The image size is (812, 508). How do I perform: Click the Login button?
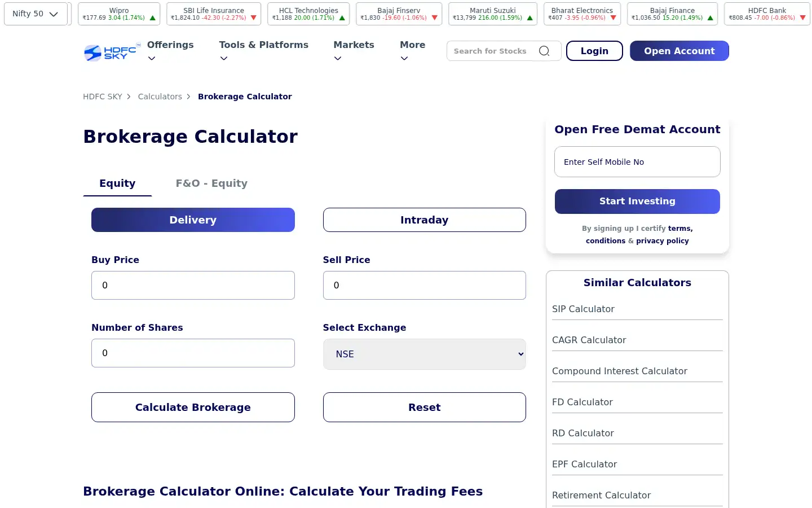[594, 51]
